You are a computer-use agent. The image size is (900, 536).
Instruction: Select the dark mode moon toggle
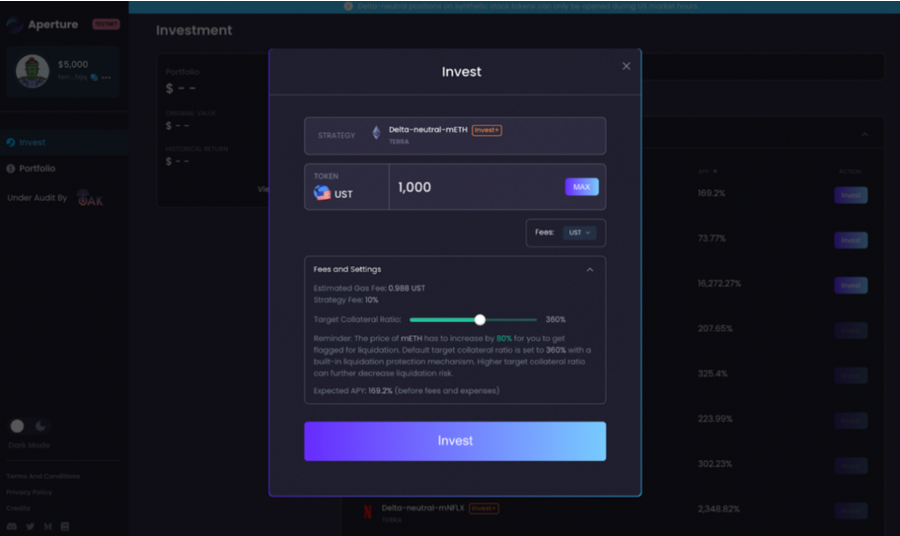[41, 426]
